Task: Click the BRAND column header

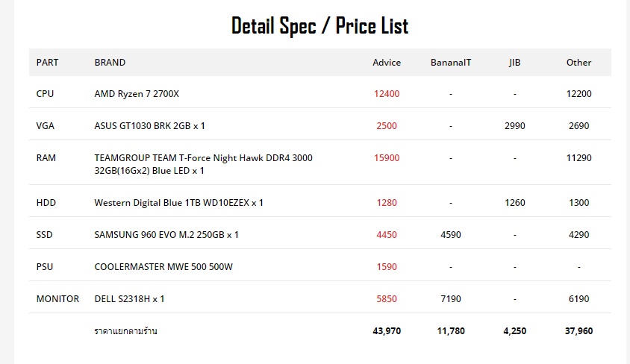Action: (110, 63)
